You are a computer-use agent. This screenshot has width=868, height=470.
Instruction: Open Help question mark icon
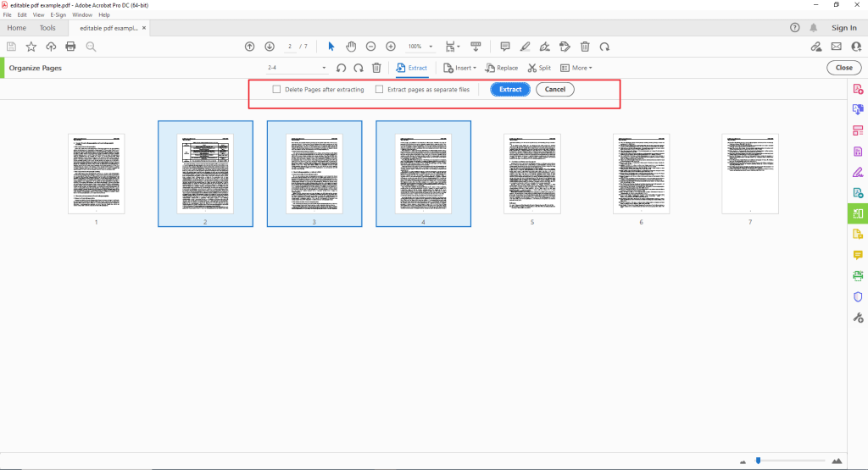point(794,28)
